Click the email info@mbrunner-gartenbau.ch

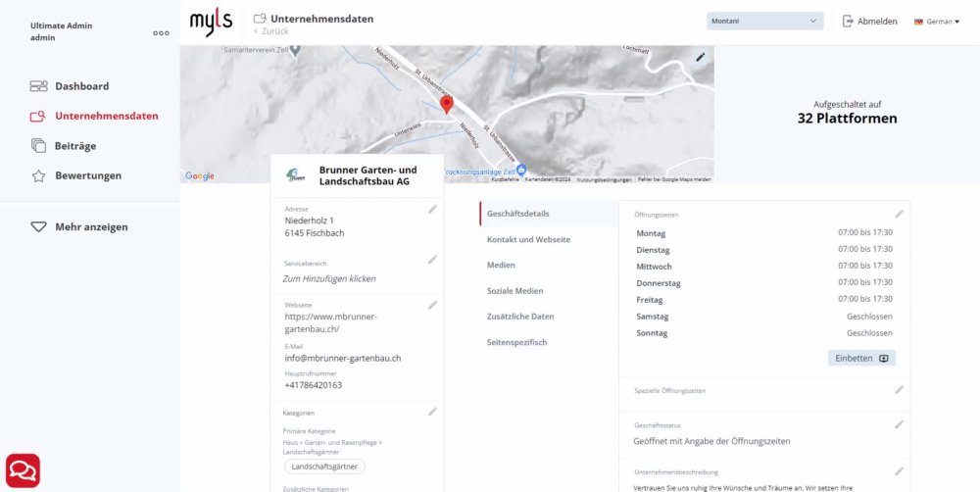tap(343, 358)
